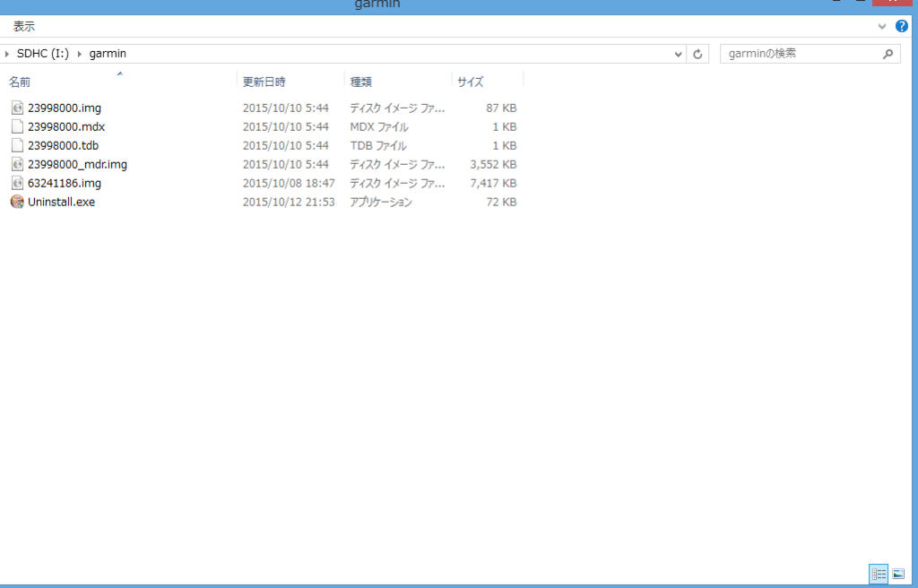
Task: Select the 23998000.mdx file icon
Action: tap(18, 126)
